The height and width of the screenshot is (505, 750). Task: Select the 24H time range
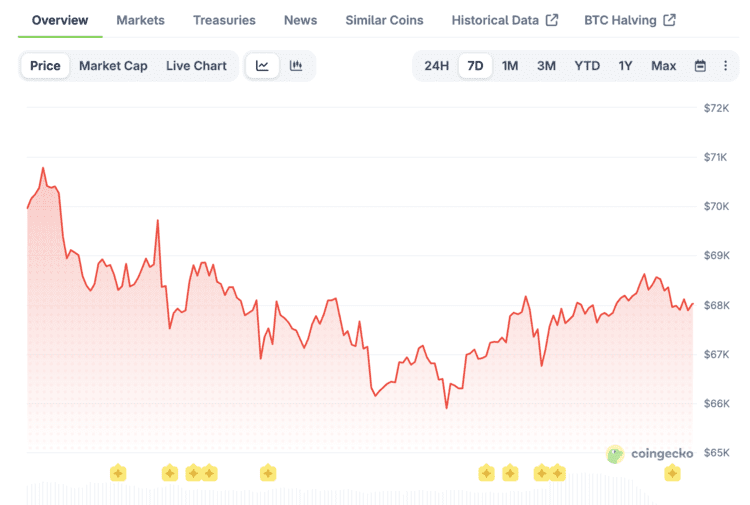(436, 66)
